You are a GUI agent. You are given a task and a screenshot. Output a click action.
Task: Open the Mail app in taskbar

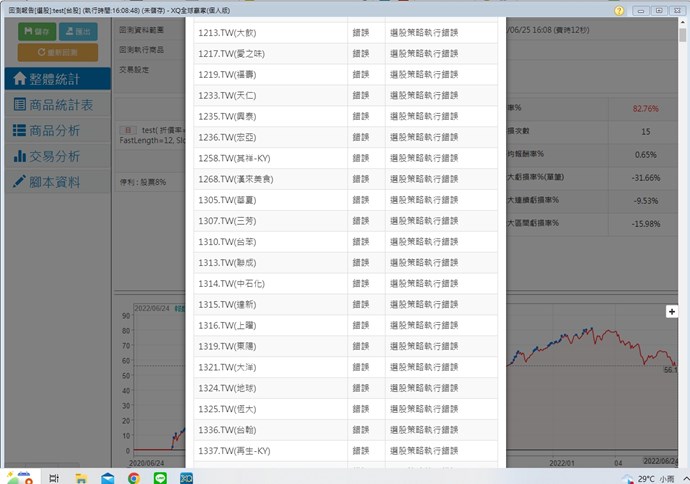[x=108, y=478]
